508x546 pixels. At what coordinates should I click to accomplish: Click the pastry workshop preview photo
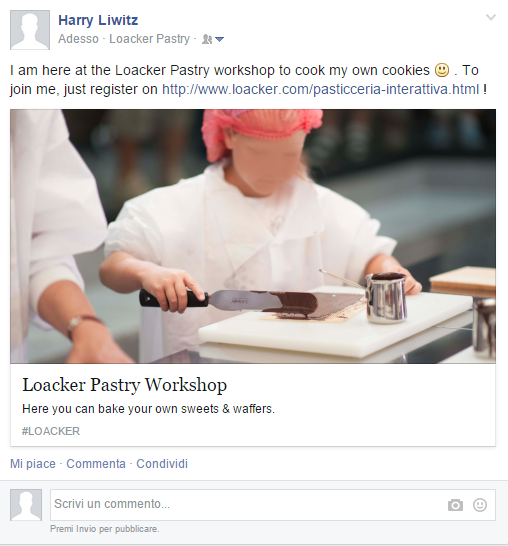[253, 236]
